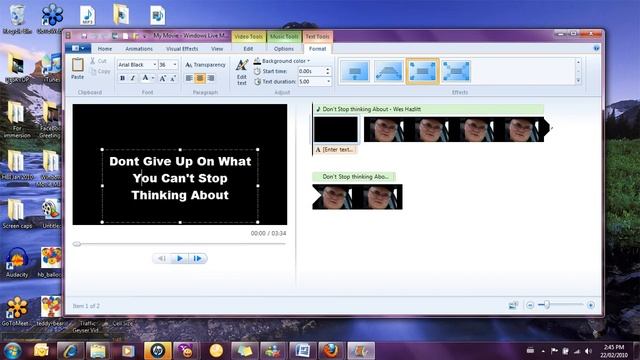Click the Cut scissors button
The height and width of the screenshot is (360, 640).
(98, 61)
